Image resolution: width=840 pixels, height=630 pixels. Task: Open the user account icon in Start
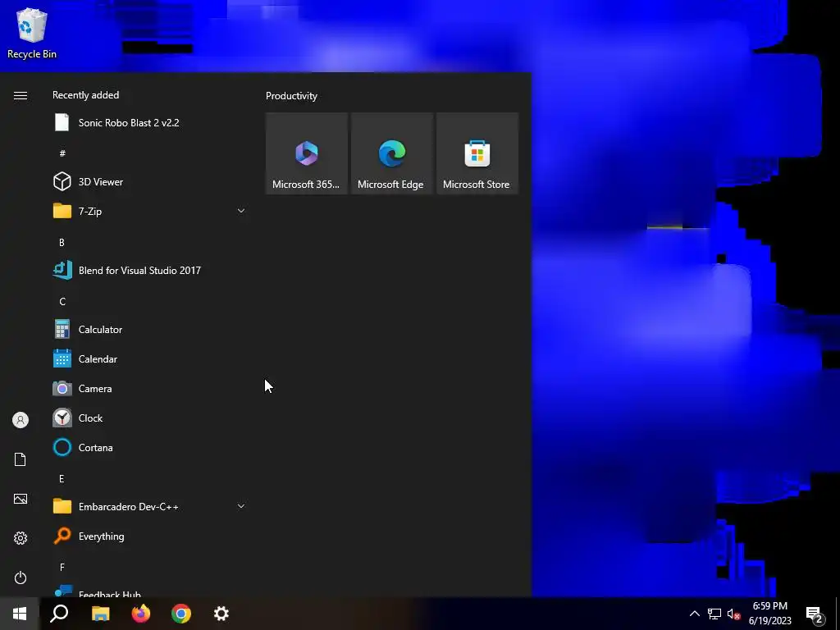tap(21, 420)
